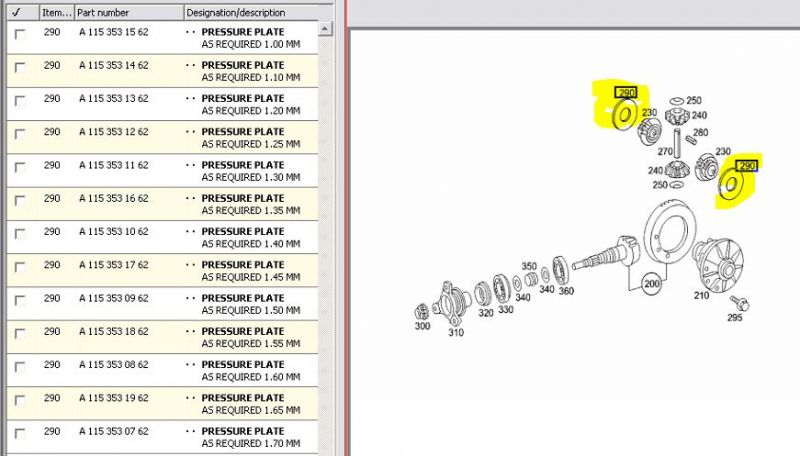The width and height of the screenshot is (800, 456).
Task: Click the checkmark column header
Action: click(19, 13)
